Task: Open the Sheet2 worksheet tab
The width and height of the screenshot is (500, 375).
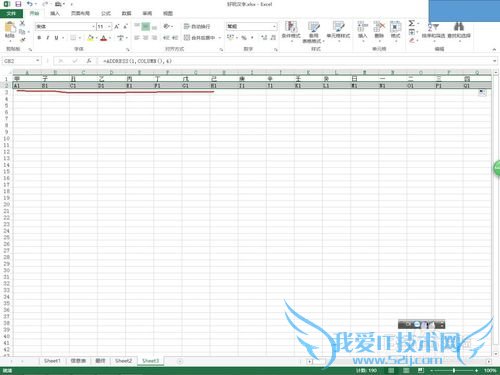Action: (x=123, y=361)
